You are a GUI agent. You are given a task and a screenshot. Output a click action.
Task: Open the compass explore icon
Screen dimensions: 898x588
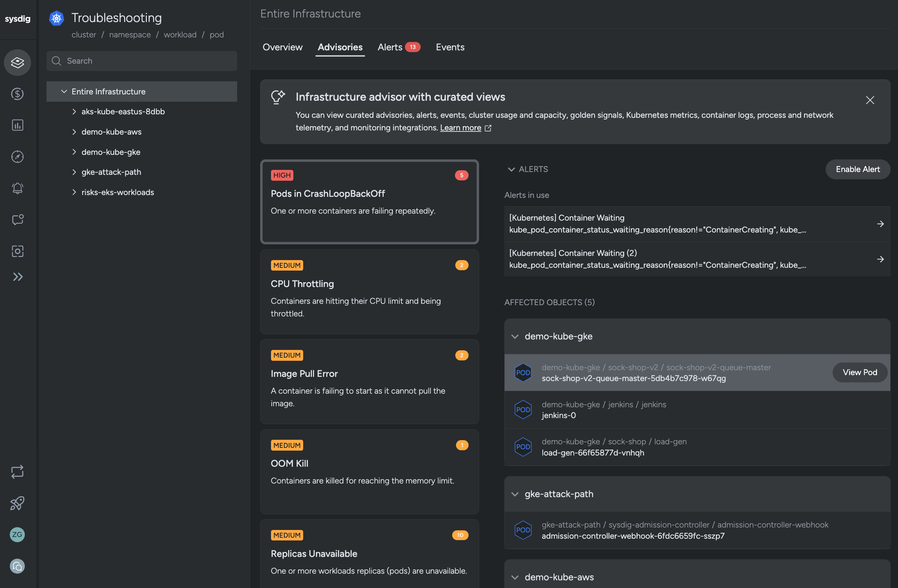click(x=17, y=157)
